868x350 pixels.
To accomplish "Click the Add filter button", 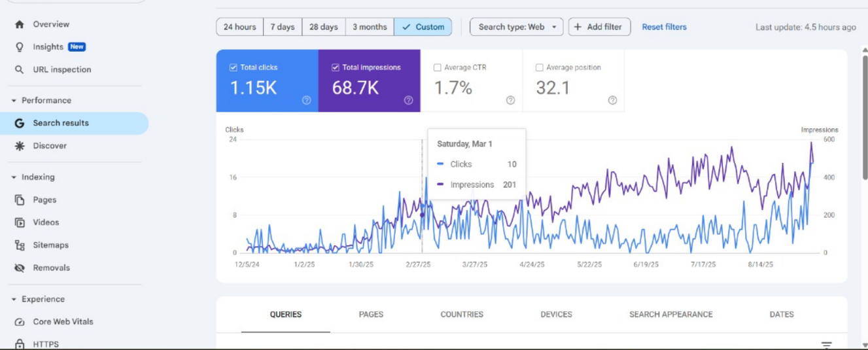I will click(599, 27).
